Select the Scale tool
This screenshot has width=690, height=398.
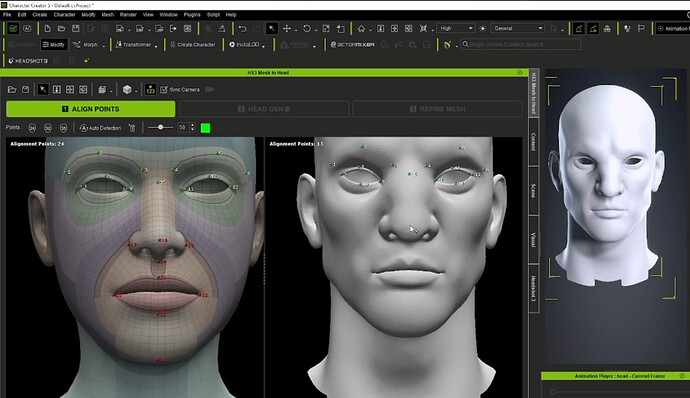326,29
